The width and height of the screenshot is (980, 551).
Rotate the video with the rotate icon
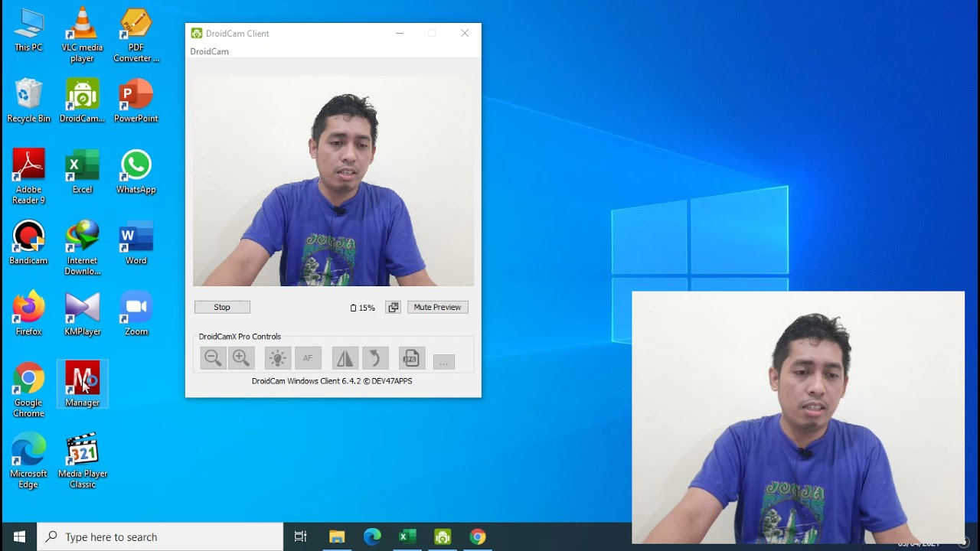click(375, 358)
